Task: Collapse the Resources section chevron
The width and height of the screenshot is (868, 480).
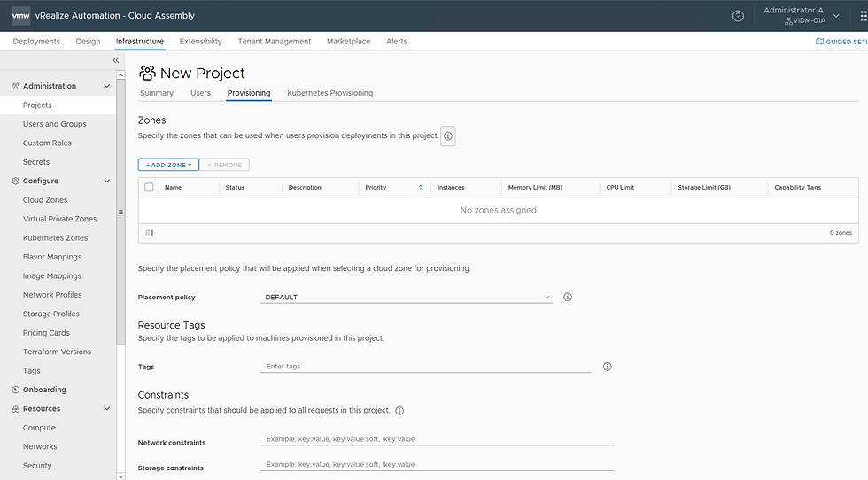Action: [107, 408]
